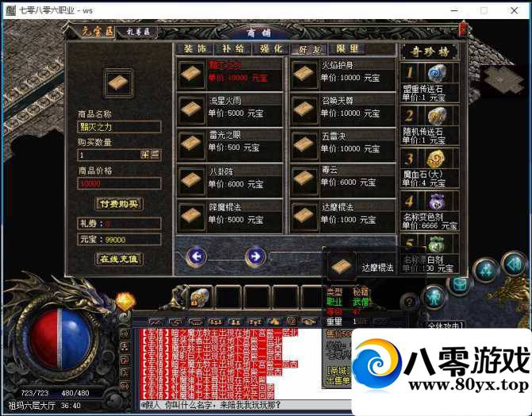Click the red and blue HP/MP orb

click(x=60, y=340)
